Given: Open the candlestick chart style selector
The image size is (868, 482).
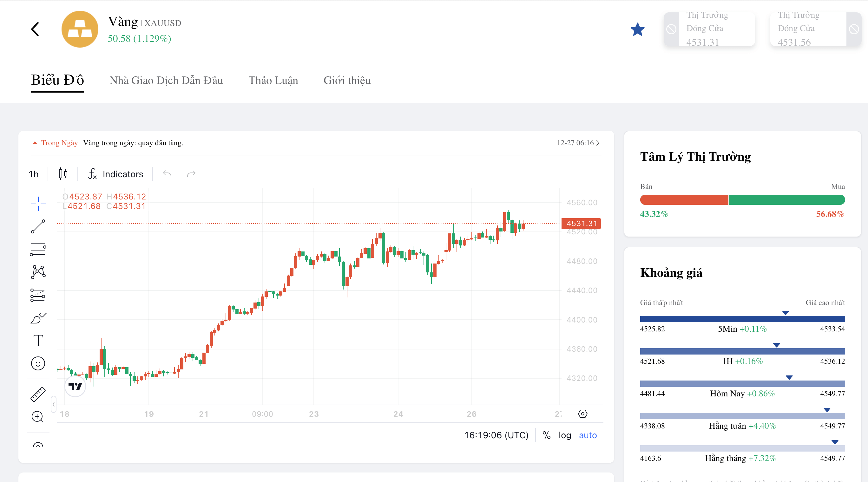Looking at the screenshot, I should 63,174.
